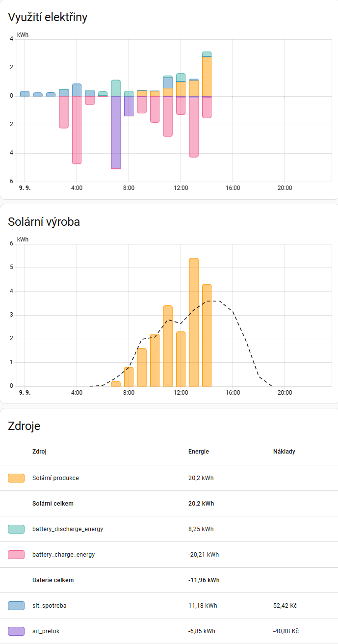
Task: Open the battery_discharge_energy entity label
Action: (68, 529)
